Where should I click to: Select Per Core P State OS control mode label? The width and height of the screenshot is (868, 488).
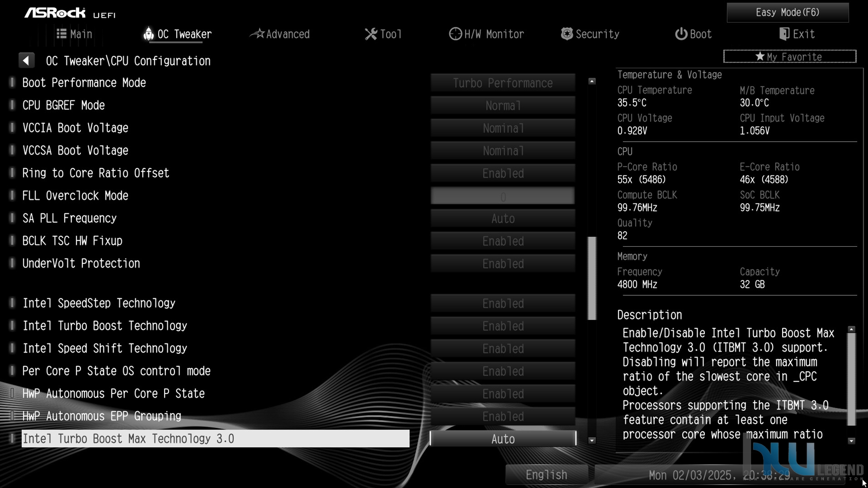pyautogui.click(x=116, y=371)
